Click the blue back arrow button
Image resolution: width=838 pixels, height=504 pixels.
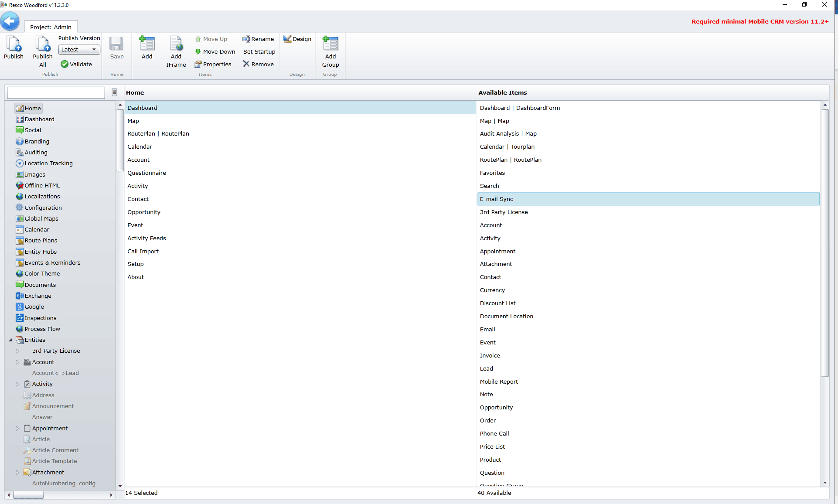coord(10,21)
